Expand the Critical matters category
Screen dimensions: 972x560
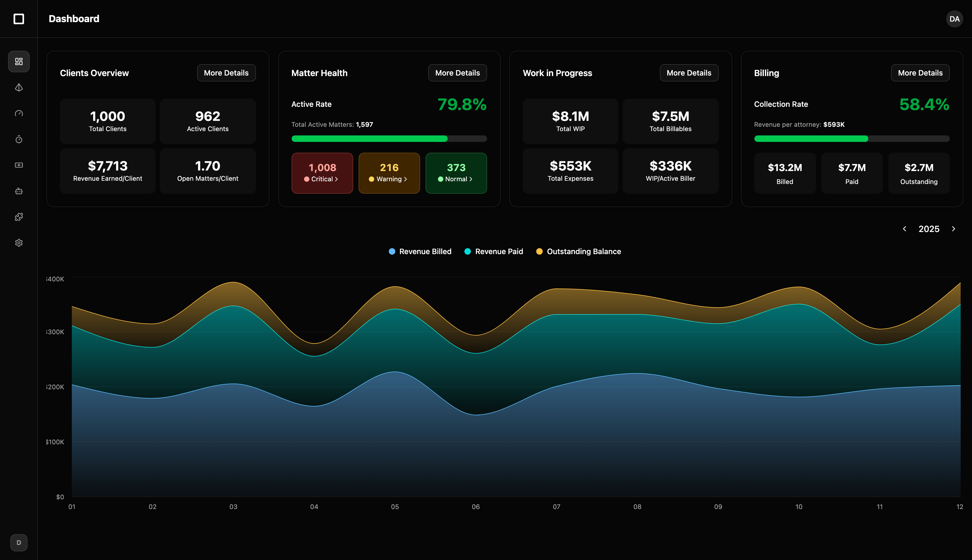[322, 173]
